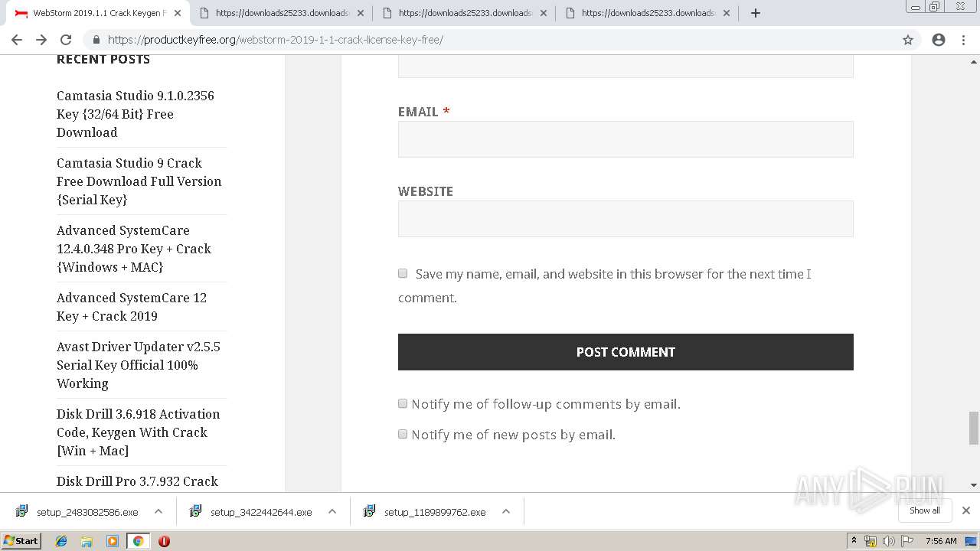Switch to Chrome in taskbar
This screenshot has height=551, width=980.
click(138, 541)
